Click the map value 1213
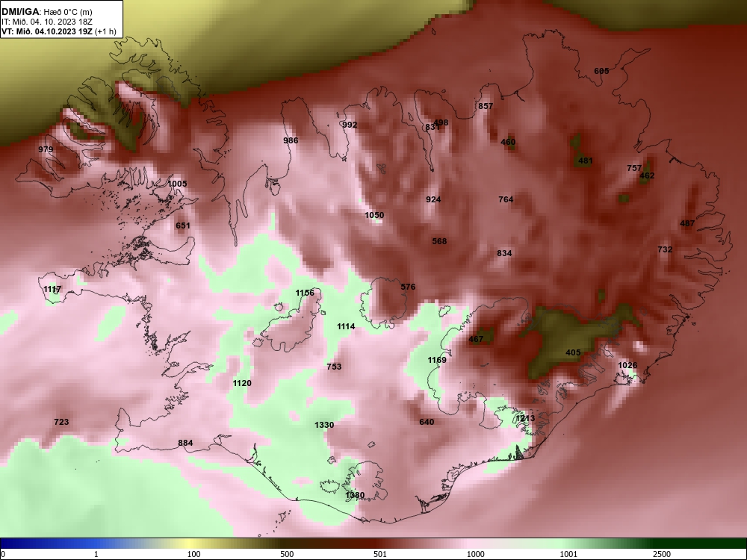The image size is (747, 560). pos(525,419)
